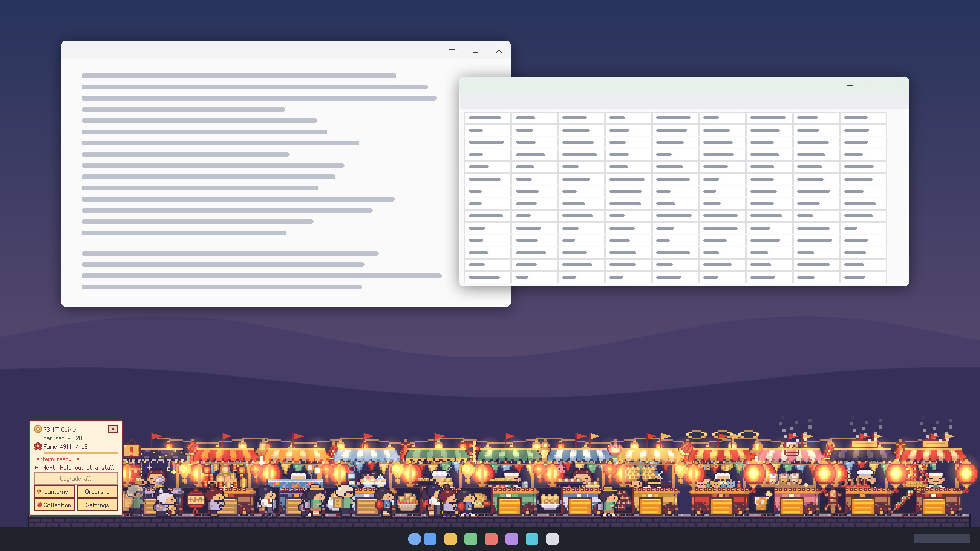Click the round blue taskbar icon
Image resolution: width=980 pixels, height=551 pixels.
[415, 539]
